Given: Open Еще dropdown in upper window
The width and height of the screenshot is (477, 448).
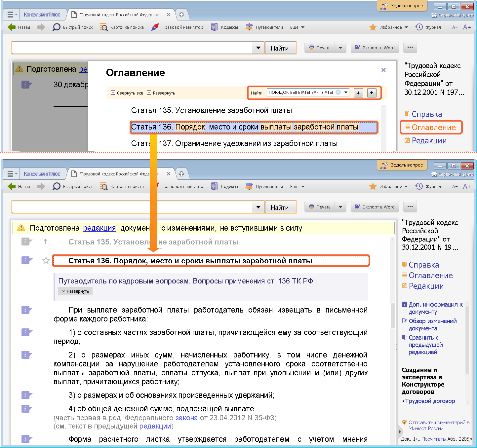Looking at the screenshot, I should click(297, 27).
